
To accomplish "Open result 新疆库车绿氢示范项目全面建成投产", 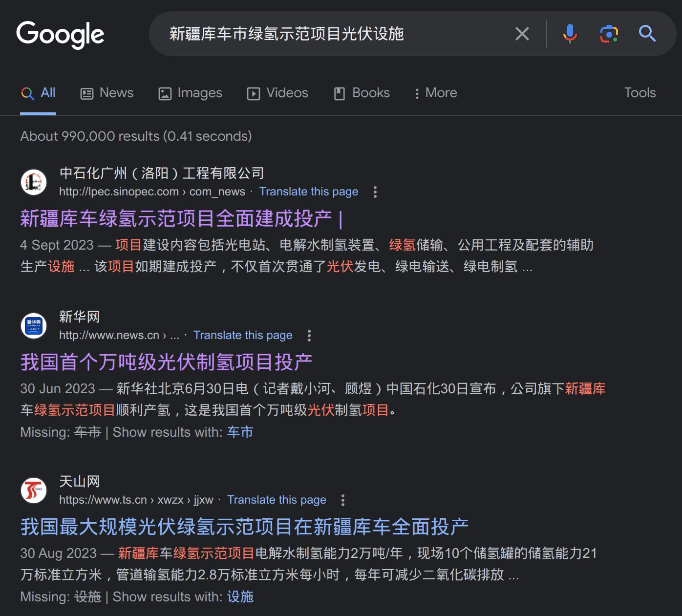I will pos(181,218).
